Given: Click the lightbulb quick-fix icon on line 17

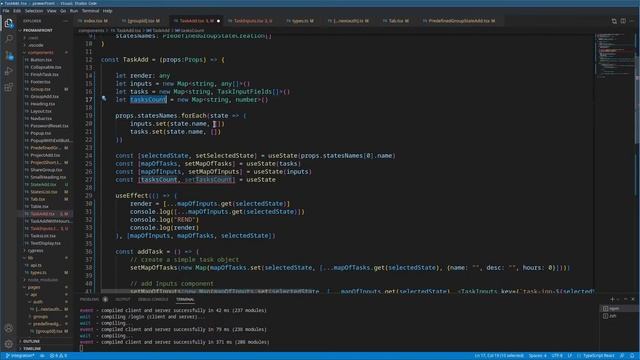Looking at the screenshot, I should 104,98.
